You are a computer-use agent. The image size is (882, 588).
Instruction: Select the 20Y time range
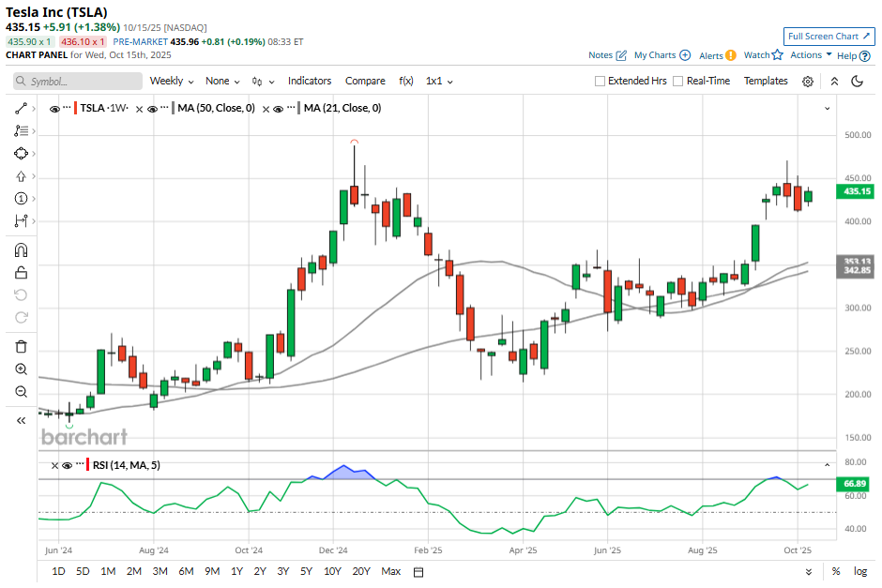tap(361, 572)
